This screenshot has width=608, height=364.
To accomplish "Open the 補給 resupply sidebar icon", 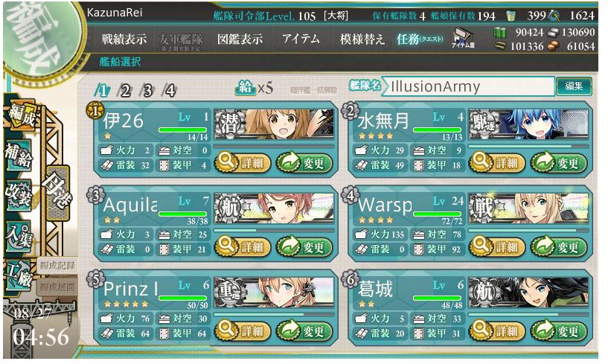I will [18, 156].
